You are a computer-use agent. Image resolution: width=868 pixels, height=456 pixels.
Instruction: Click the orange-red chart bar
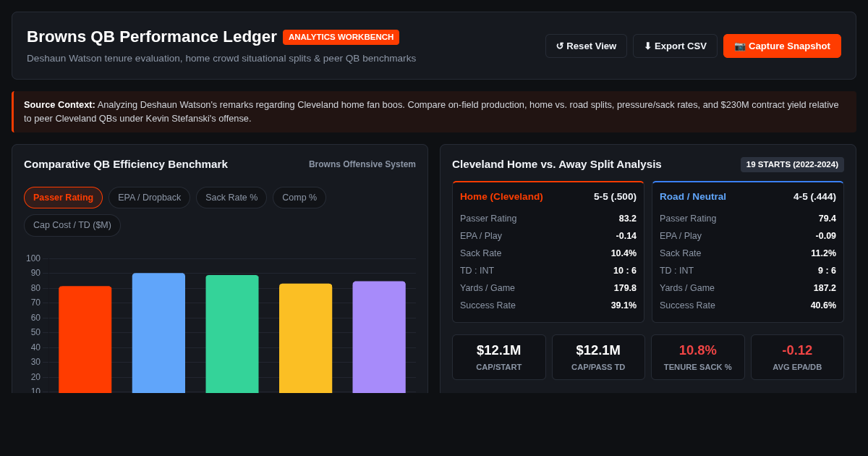pyautogui.click(x=85, y=339)
